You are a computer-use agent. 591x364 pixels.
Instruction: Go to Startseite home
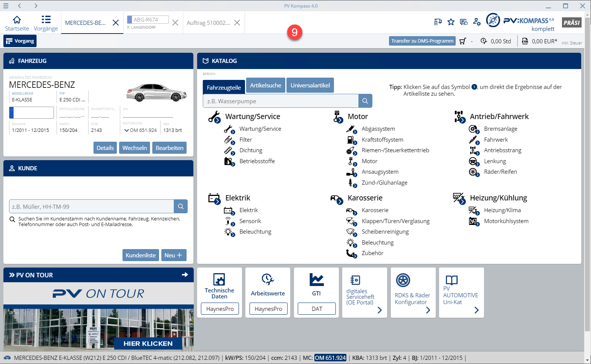(x=17, y=23)
